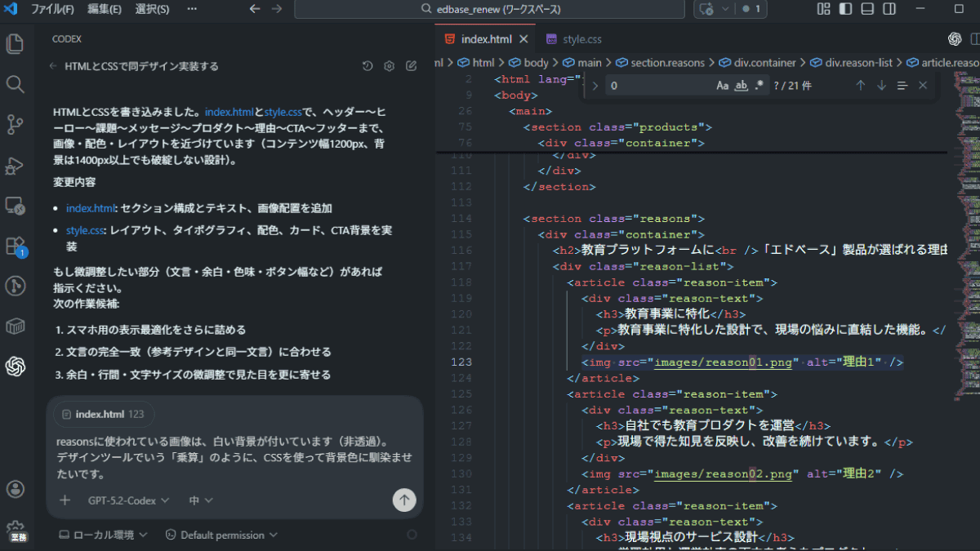Open the Accounts menu in activity bar

15,489
